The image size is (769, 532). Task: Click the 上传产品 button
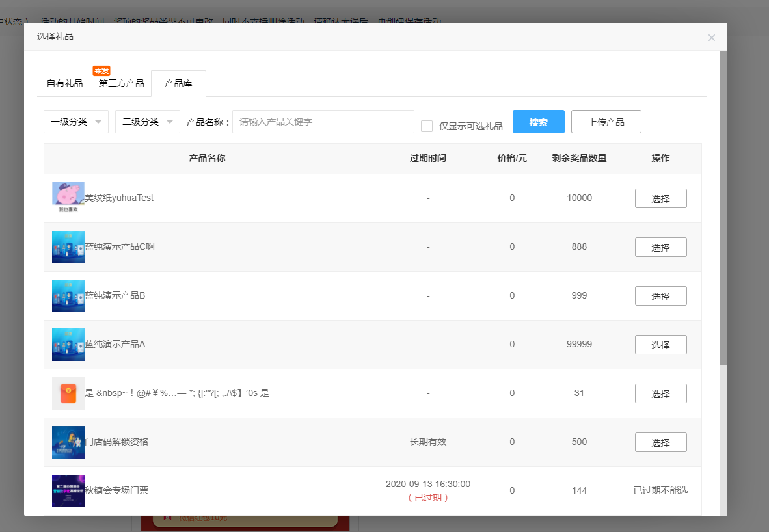point(606,122)
